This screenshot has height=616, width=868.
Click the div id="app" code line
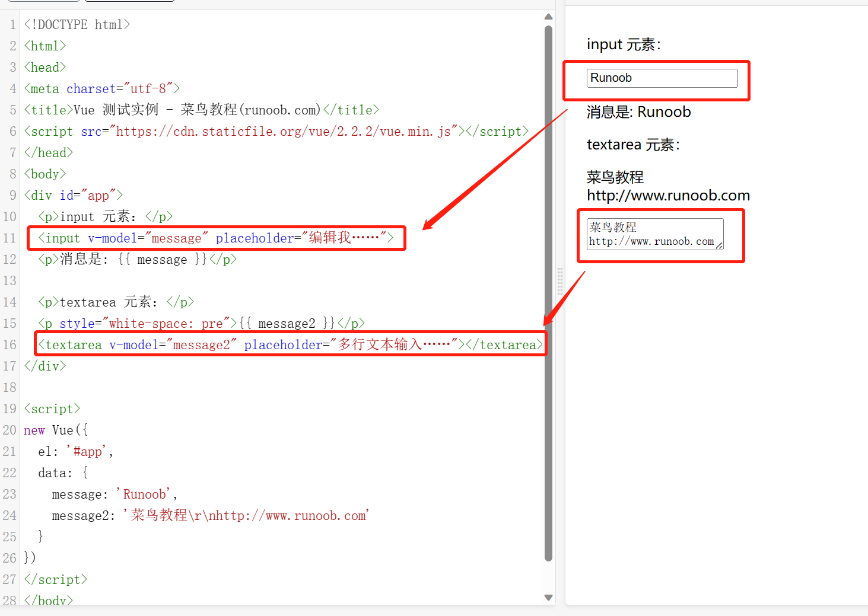[74, 196]
